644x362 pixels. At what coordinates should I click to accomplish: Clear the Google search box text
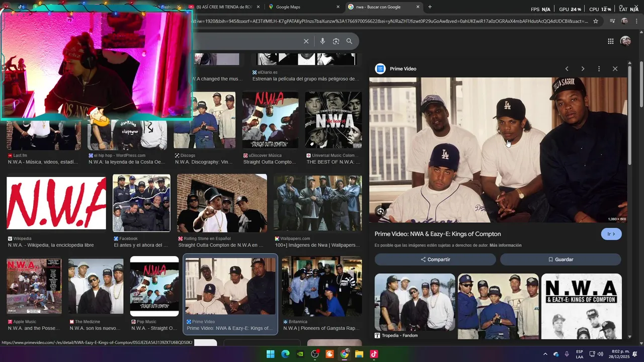[x=306, y=41]
